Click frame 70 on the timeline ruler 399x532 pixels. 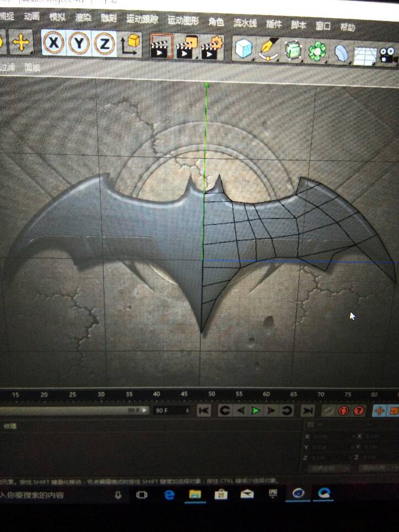click(x=321, y=394)
